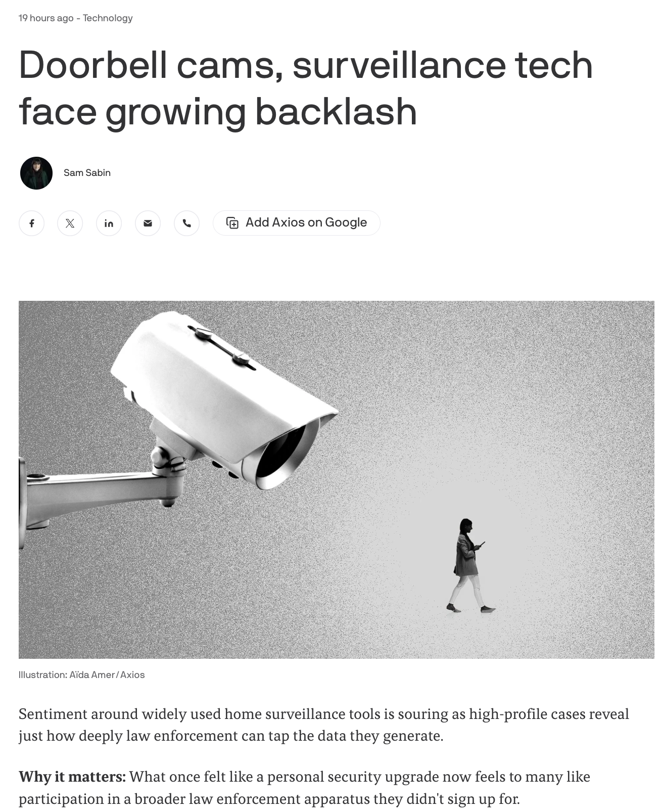
Task: Click the line beginning 'participation in a broader'
Action: 269,799
